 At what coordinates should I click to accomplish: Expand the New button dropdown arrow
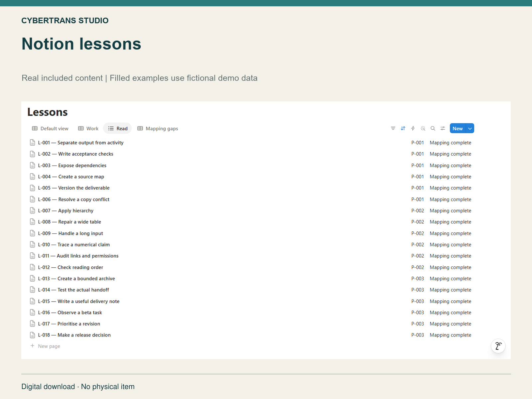coord(470,128)
